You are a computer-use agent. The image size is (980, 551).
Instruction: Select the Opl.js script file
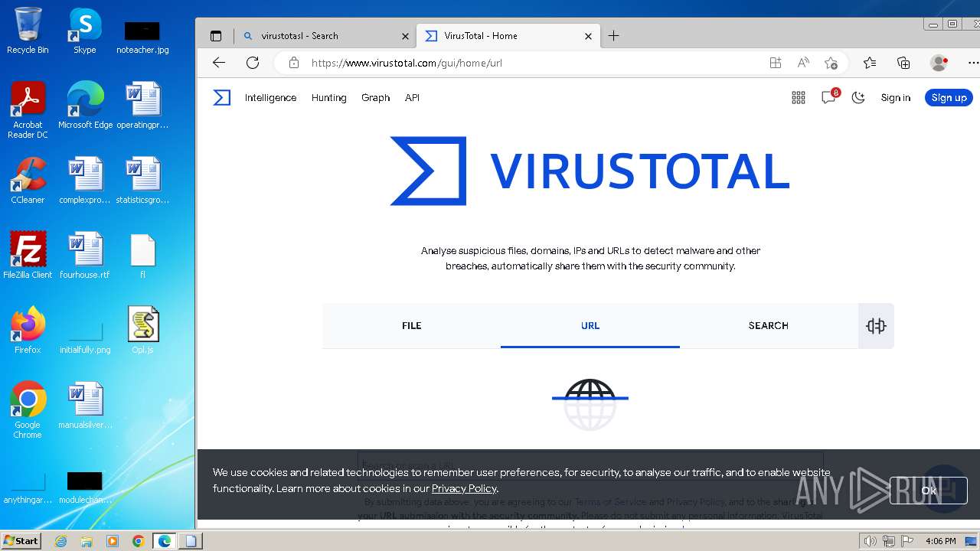tap(142, 330)
